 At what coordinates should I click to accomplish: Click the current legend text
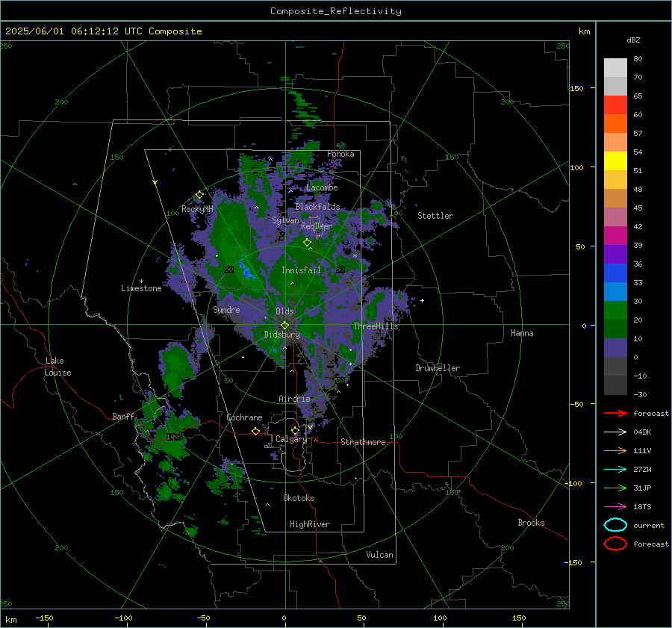[649, 525]
